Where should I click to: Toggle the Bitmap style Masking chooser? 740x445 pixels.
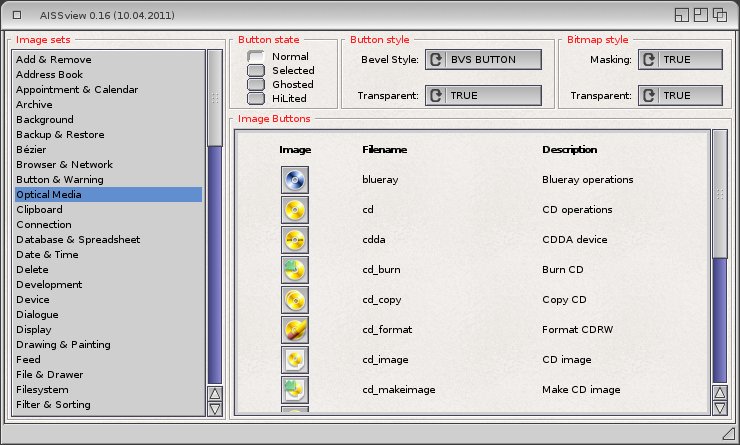[680, 60]
